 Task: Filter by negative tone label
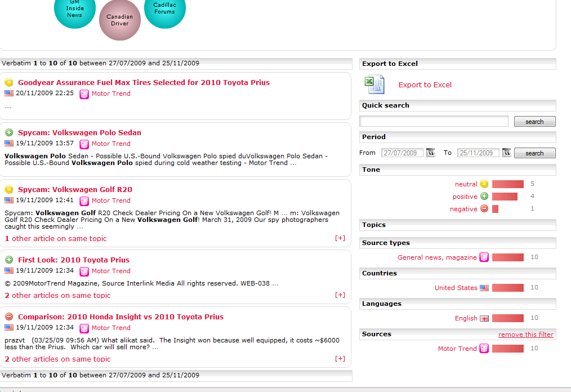[463, 209]
